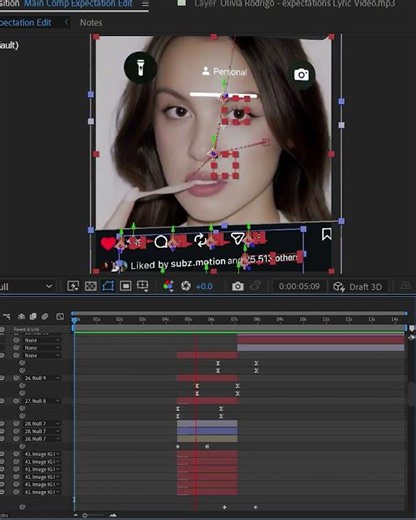Viewport: 416px width, 520px height.
Task: Click the Parent & Link column header
Action: 26,329
